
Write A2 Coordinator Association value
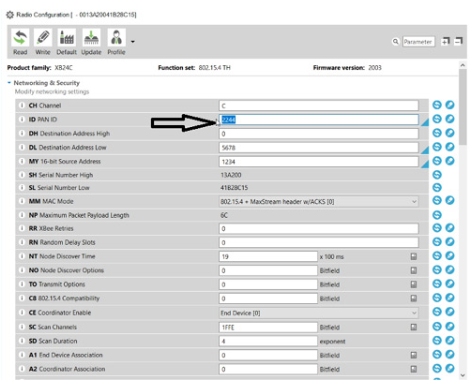point(450,368)
